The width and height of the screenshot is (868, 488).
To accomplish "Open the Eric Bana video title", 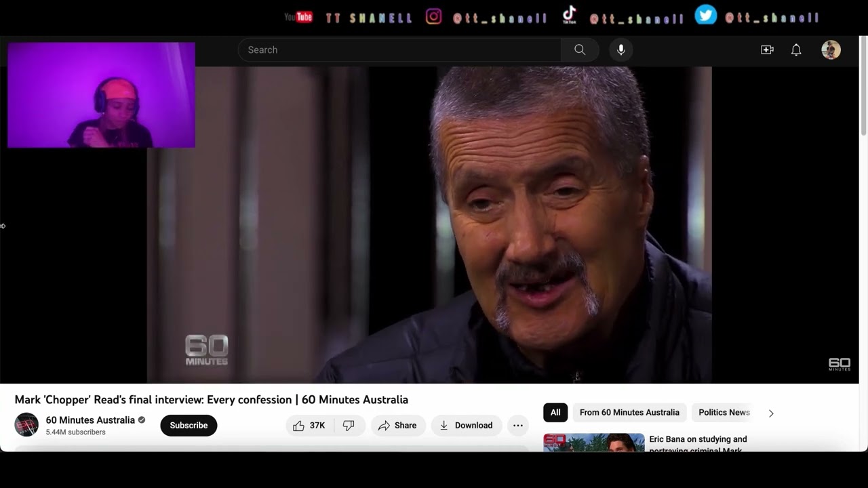I will [x=698, y=445].
